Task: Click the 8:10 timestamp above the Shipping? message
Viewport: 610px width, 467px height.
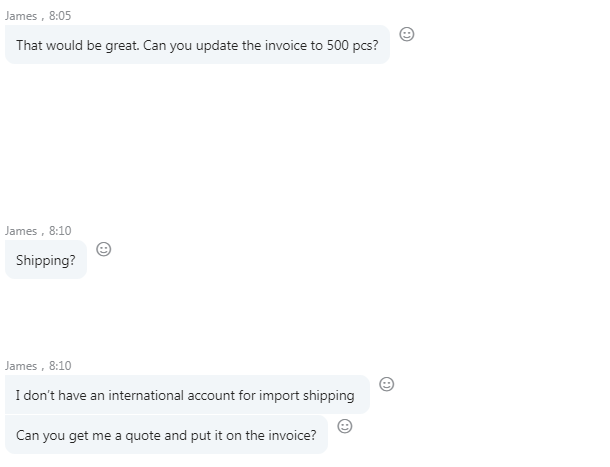Action: [x=60, y=231]
